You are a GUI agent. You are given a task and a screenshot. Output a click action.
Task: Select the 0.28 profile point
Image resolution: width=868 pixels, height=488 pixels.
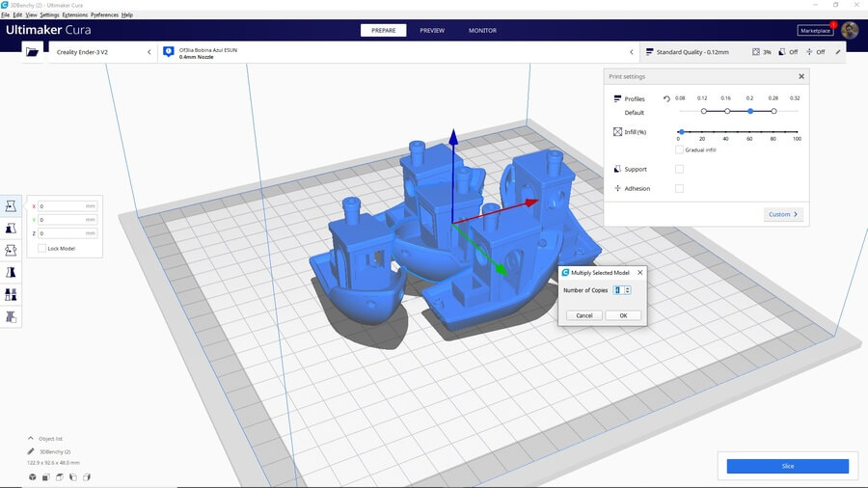pyautogui.click(x=773, y=111)
